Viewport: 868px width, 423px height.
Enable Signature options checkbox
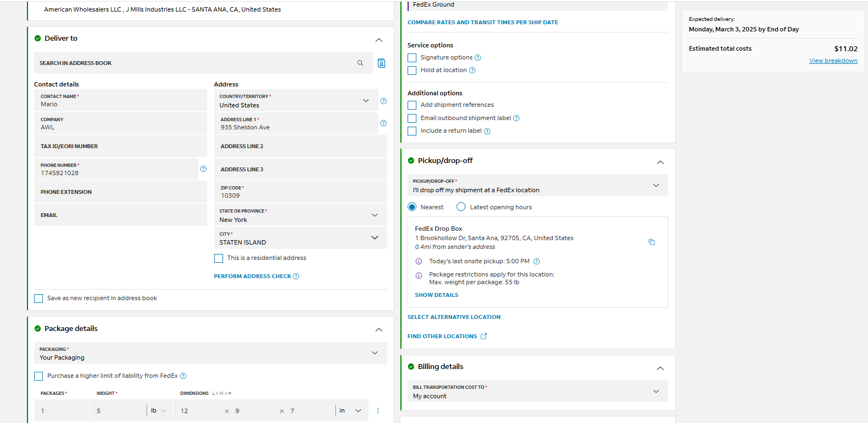[x=412, y=58]
